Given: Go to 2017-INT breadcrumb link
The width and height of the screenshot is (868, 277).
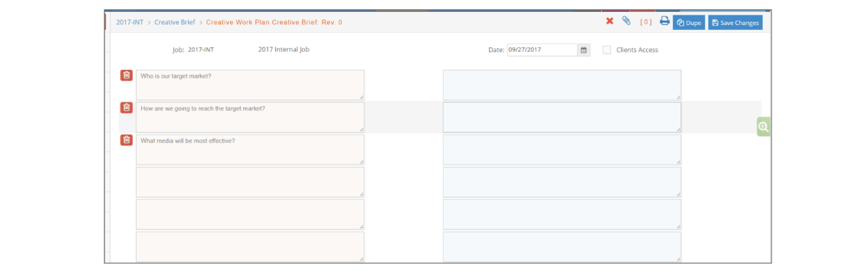Looking at the screenshot, I should (x=130, y=22).
